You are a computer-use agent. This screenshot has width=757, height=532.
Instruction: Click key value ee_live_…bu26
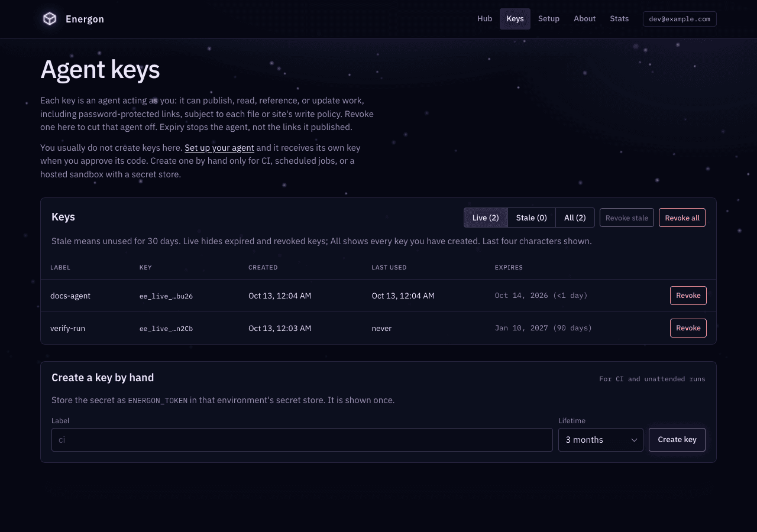[166, 296]
